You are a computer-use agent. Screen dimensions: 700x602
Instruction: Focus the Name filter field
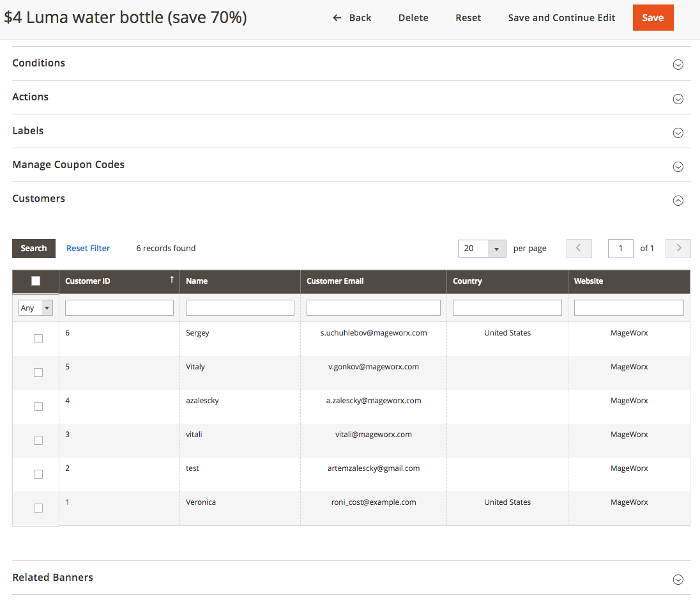click(x=240, y=307)
